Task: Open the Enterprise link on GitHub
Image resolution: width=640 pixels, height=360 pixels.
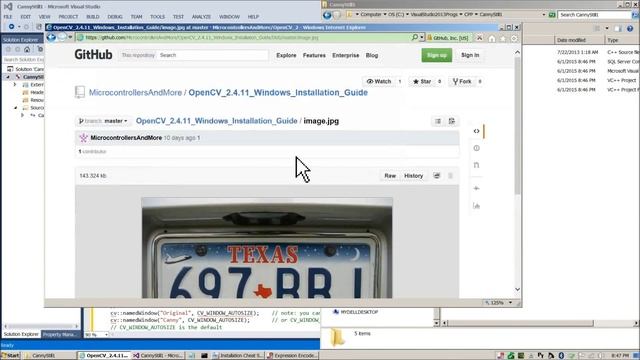Action: pos(346,55)
